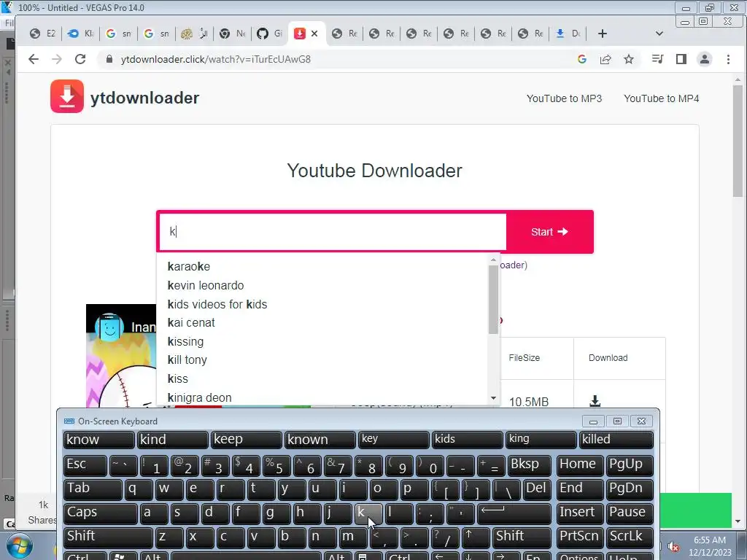Expand the tab search chevron

659,34
